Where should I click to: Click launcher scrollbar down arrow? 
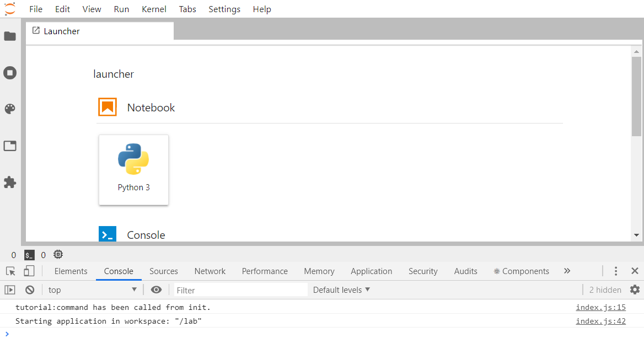[636, 235]
